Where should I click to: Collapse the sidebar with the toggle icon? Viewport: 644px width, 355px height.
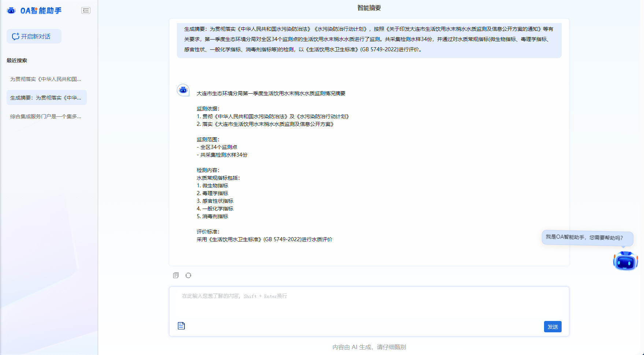86,11
